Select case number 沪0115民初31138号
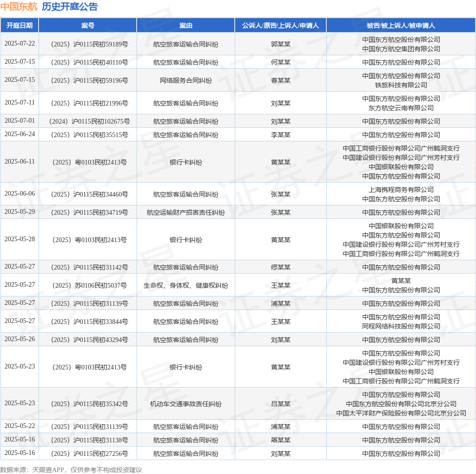476x474 pixels. [x=89, y=441]
